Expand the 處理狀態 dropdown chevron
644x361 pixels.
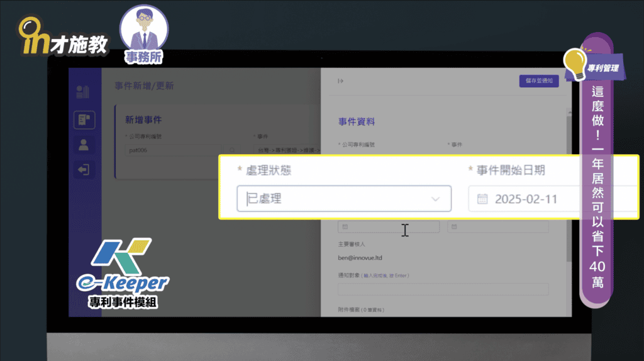(435, 199)
